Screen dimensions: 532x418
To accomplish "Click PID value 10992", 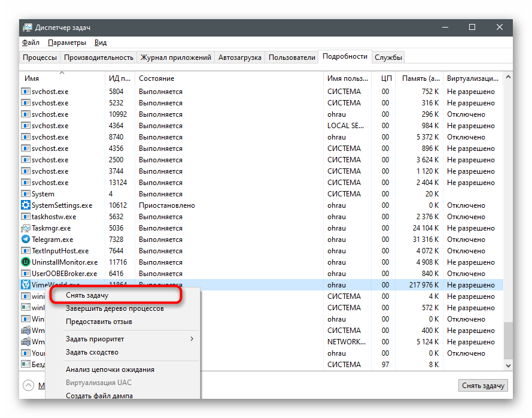I will point(118,114).
